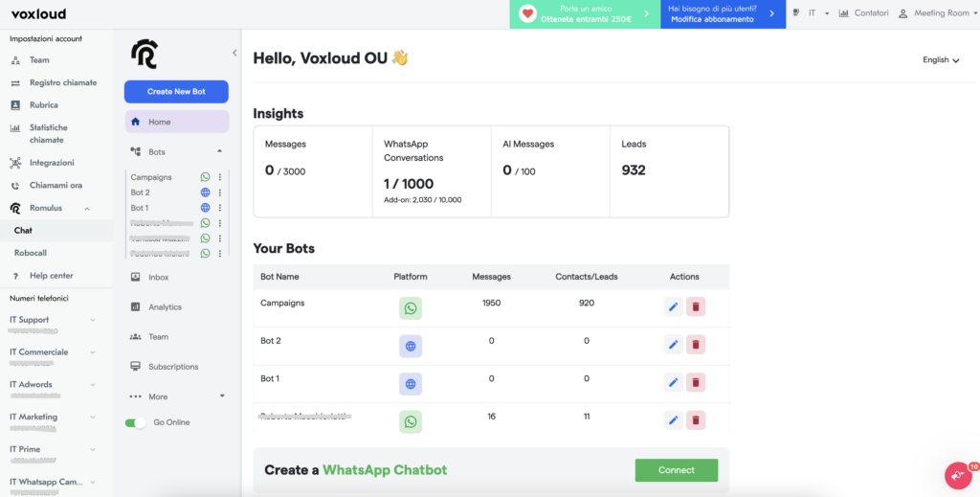Image resolution: width=980 pixels, height=497 pixels.
Task: Expand the IT Prime number
Action: click(x=93, y=449)
